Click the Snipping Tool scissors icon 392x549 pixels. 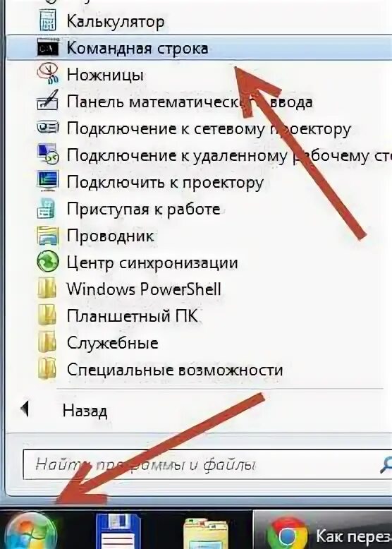coord(48,74)
